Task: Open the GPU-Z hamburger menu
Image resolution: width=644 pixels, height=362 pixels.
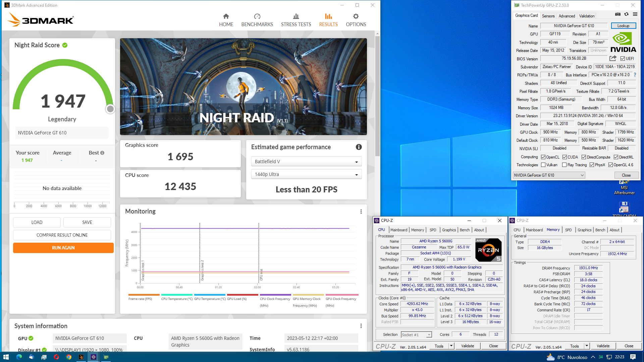Action: 635,14
